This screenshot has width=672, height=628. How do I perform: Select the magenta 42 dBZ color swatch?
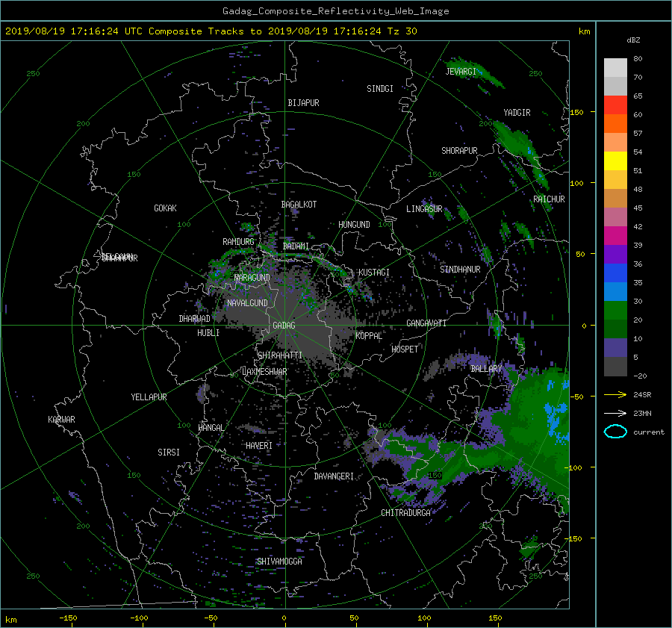(x=615, y=235)
